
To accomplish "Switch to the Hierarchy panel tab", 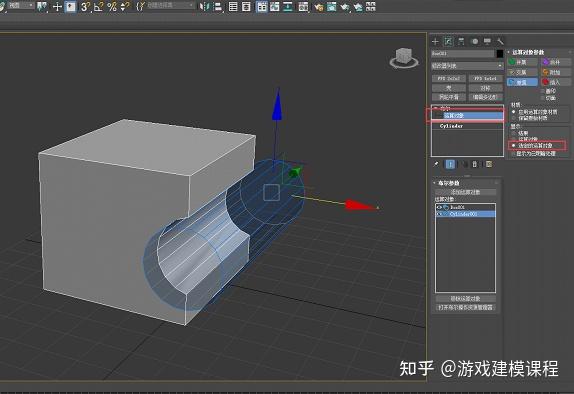I will 461,41.
